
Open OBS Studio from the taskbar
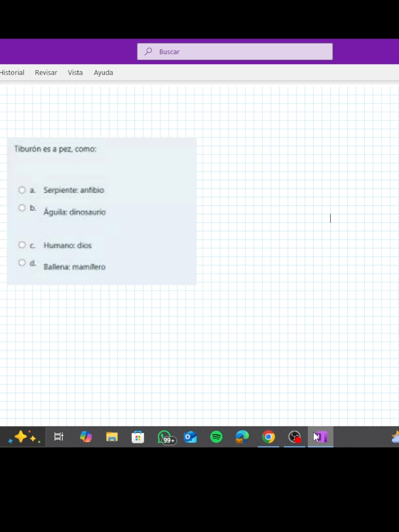(294, 437)
